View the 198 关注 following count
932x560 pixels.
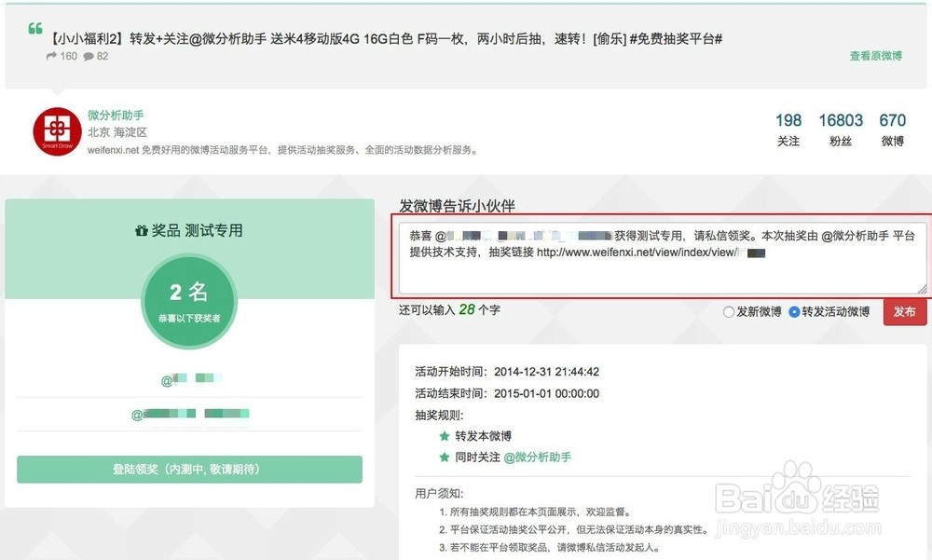point(788,129)
